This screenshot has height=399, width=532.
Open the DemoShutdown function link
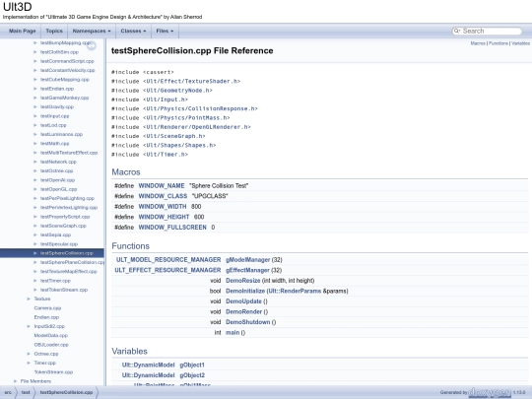point(248,322)
